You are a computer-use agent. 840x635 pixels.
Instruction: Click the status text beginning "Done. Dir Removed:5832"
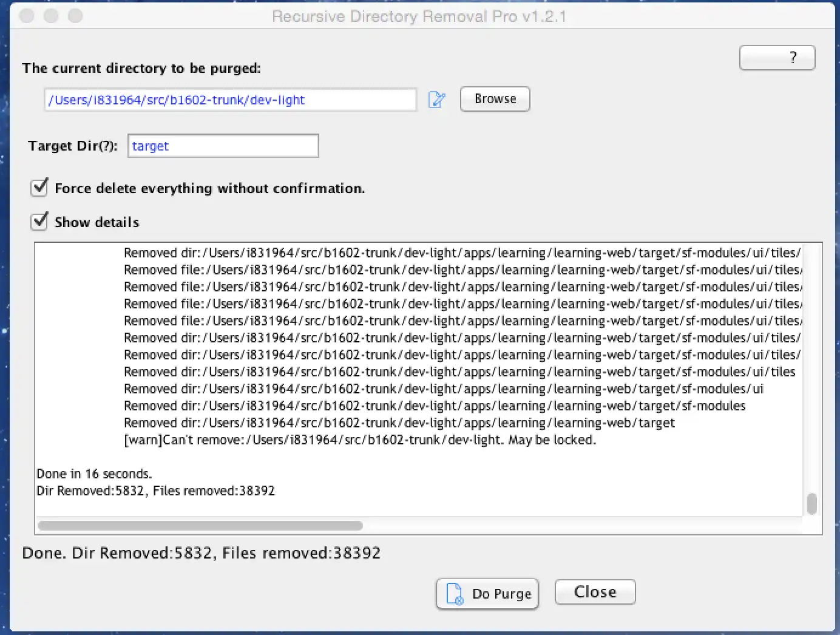[202, 553]
